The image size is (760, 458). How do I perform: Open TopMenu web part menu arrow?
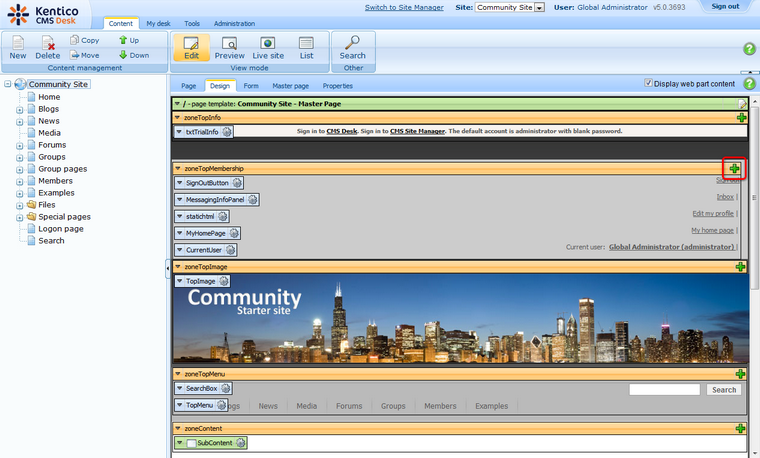click(180, 405)
